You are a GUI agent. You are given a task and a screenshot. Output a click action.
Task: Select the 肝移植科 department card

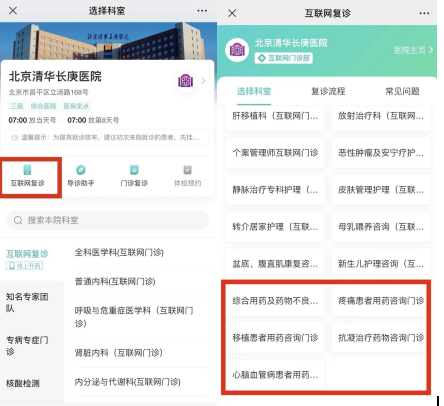[275, 117]
